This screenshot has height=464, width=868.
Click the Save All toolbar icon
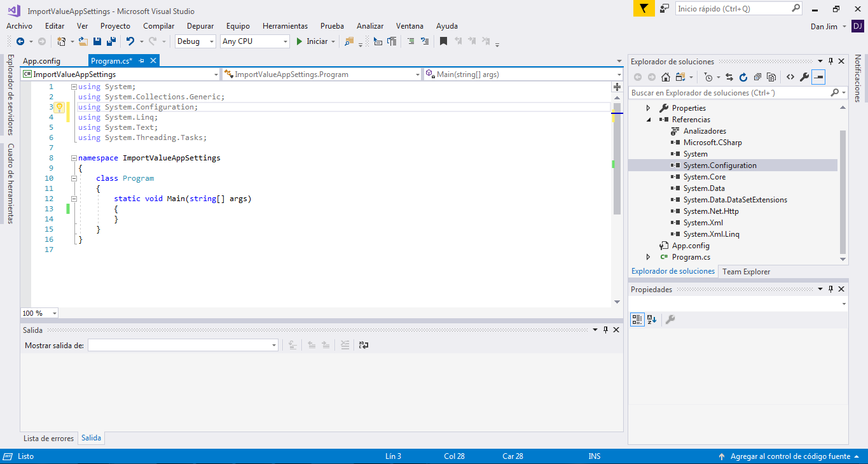click(x=111, y=41)
